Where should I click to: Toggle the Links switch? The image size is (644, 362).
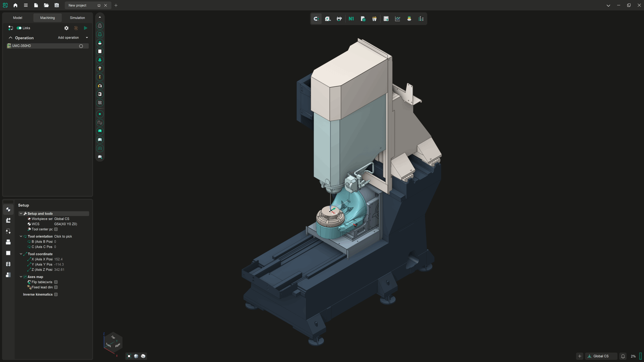(19, 28)
